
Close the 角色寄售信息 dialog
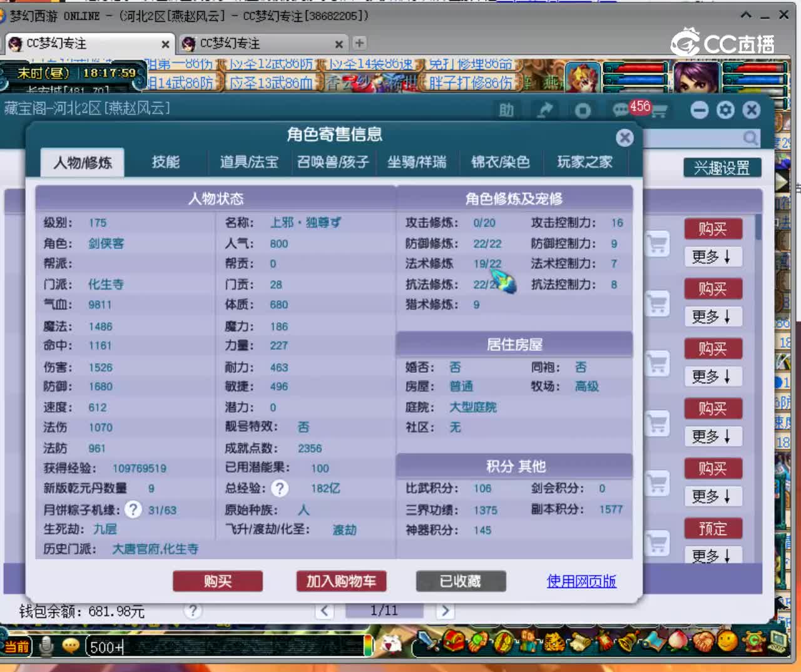tap(624, 138)
